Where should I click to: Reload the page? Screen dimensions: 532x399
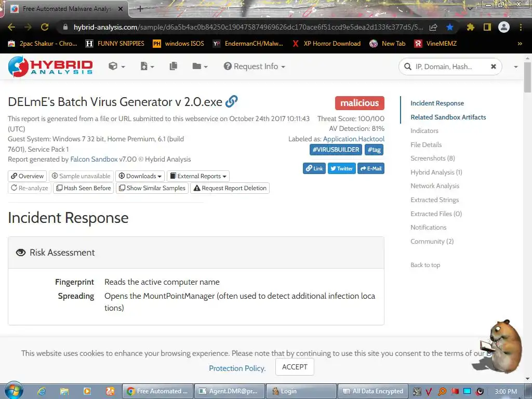coord(45,27)
